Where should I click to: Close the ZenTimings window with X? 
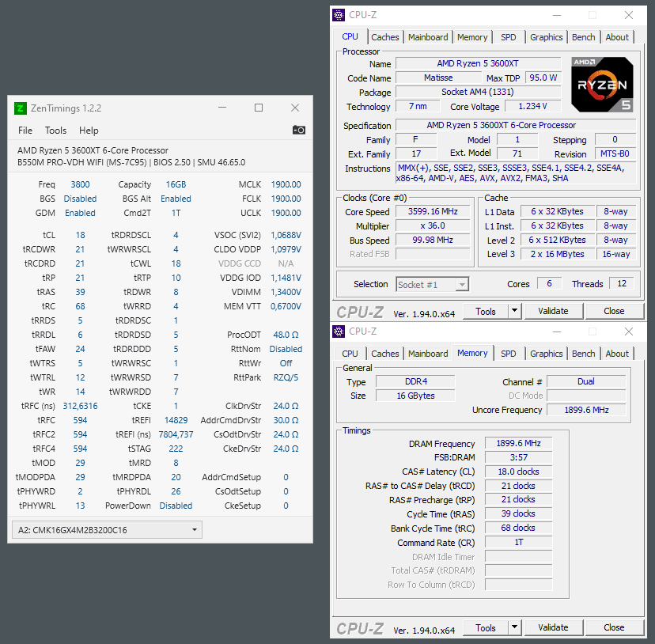tap(295, 108)
